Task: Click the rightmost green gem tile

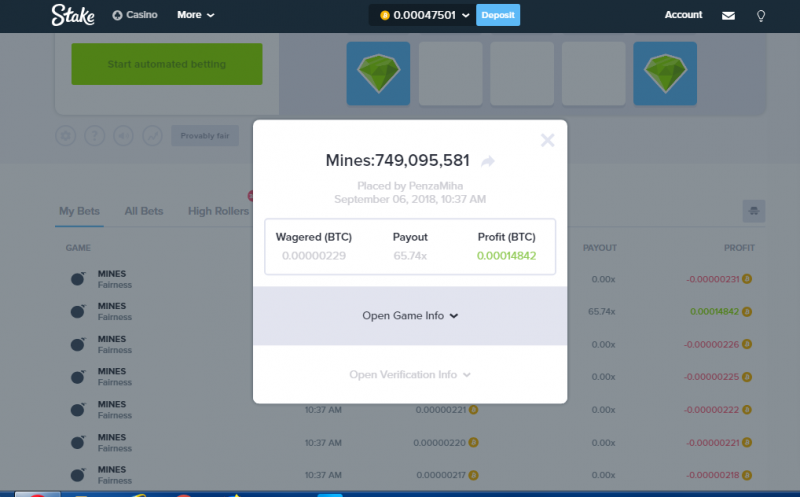Action: pos(665,73)
